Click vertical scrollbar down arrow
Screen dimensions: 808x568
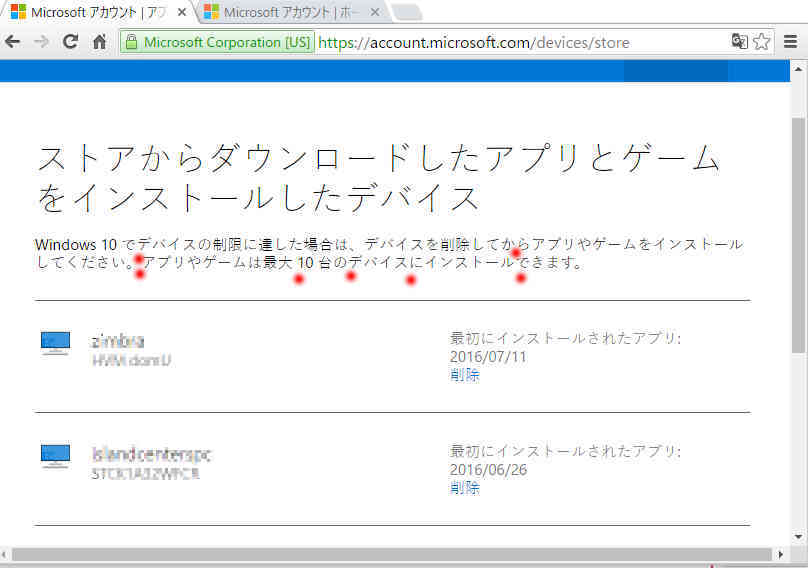(x=798, y=537)
